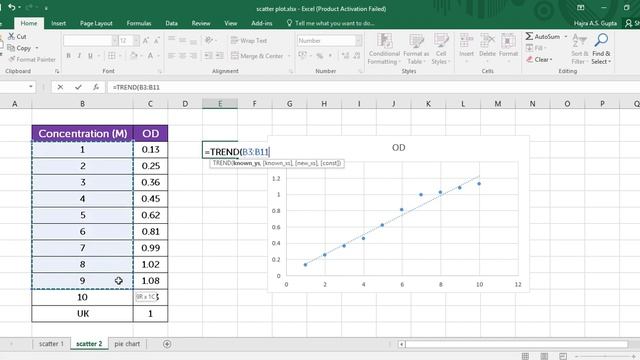Toggle Bold formatting

tap(69, 56)
